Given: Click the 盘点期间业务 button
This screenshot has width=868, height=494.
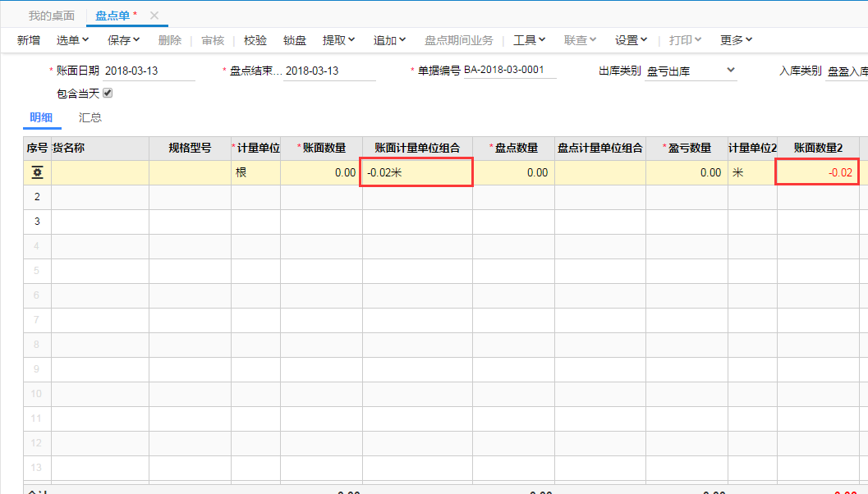Looking at the screenshot, I should (x=459, y=40).
